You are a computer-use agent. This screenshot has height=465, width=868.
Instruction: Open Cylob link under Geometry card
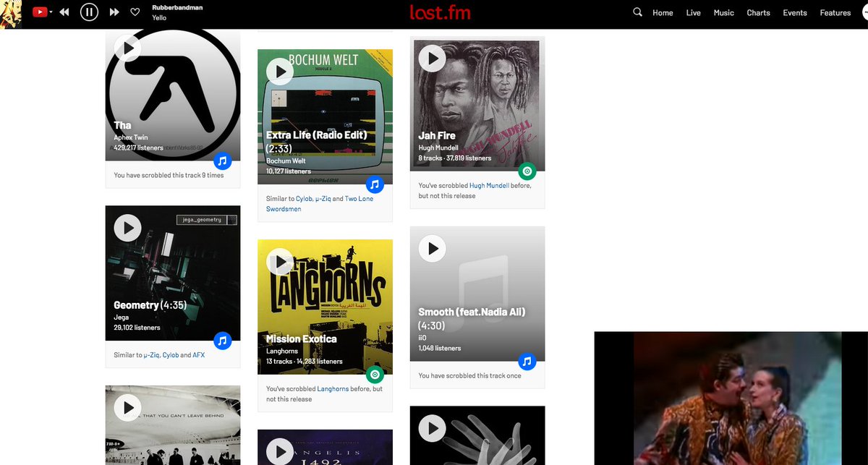click(x=171, y=356)
